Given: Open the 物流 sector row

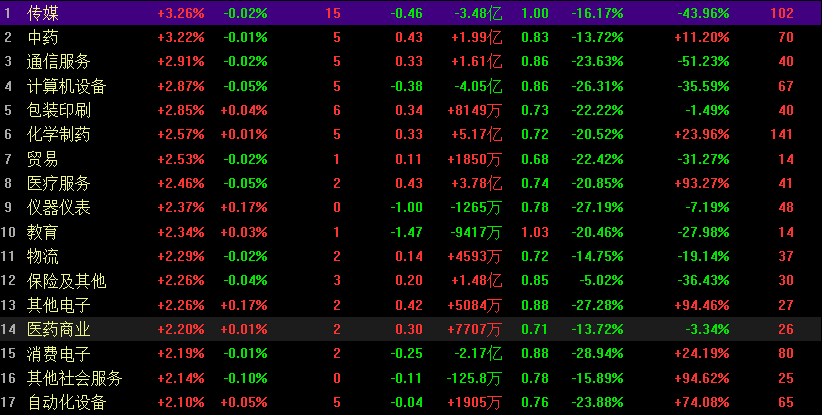Looking at the screenshot, I should point(42,256).
